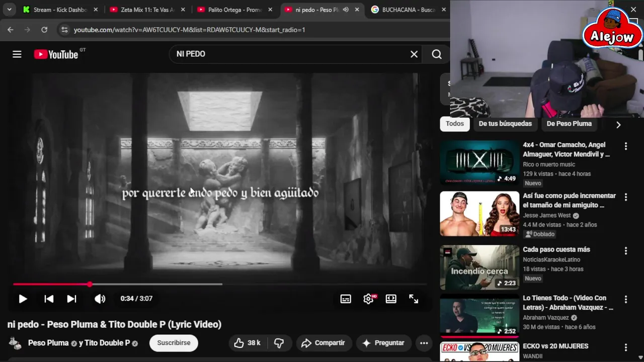Open options menu for Jesse James West video
This screenshot has width=644, height=362.
coord(626,197)
